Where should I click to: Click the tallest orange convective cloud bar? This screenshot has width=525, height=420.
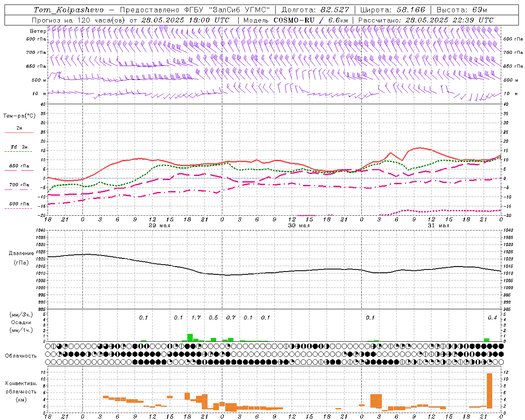coord(489,390)
